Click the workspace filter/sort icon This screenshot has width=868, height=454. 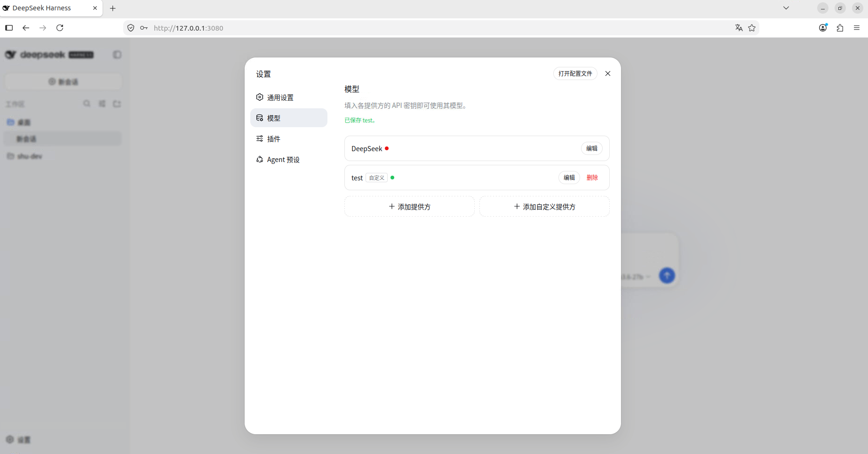[x=102, y=104]
